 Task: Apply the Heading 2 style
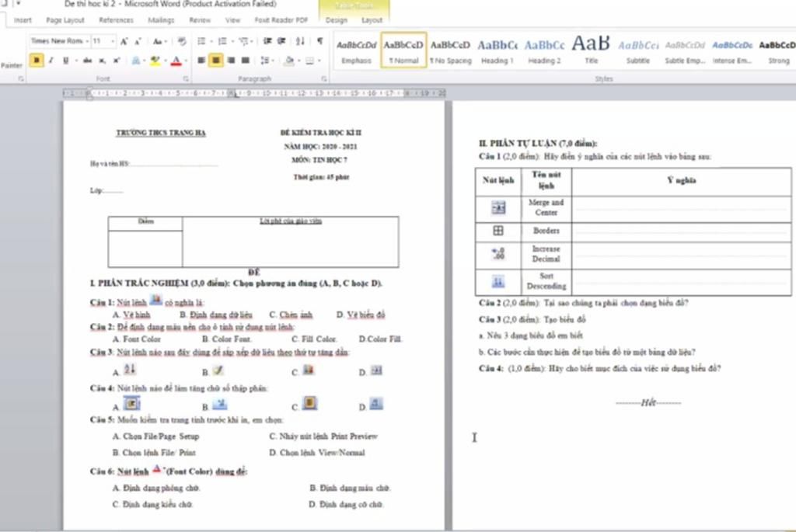point(544,50)
